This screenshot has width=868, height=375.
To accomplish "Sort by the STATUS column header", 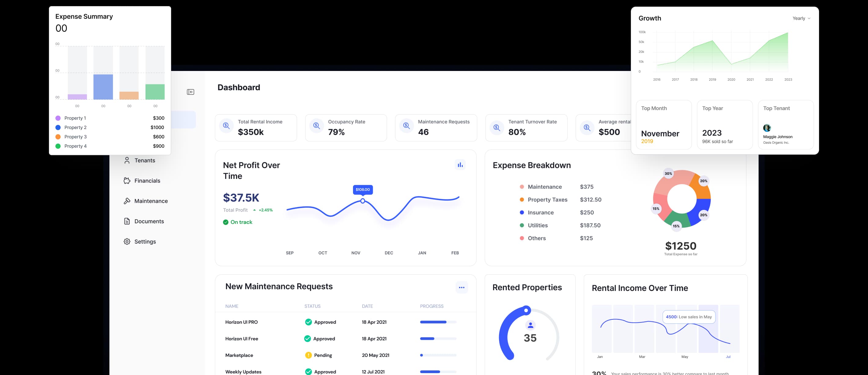I will coord(312,306).
